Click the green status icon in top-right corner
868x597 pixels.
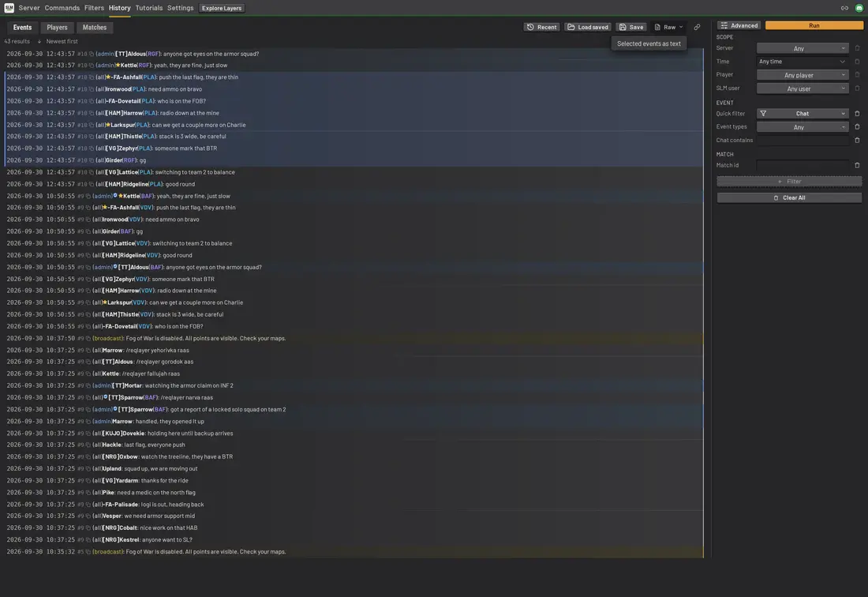click(x=859, y=8)
